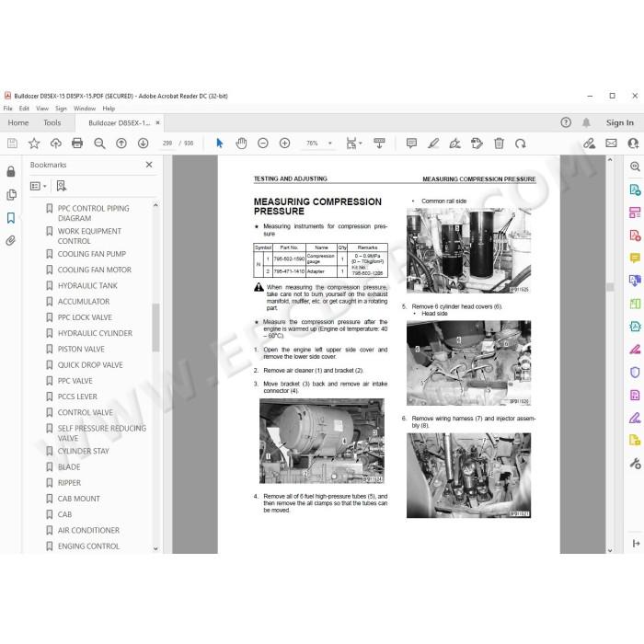
Task: Show the page thumbnails panel
Action: 11,194
